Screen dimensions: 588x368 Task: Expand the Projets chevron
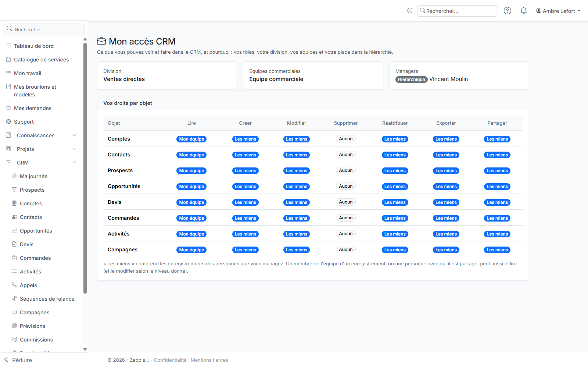coord(74,149)
